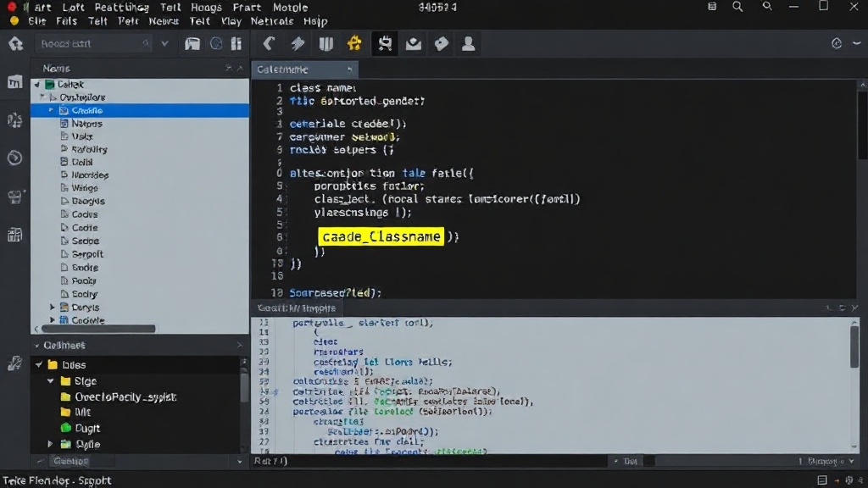Open the box-shaped sidebar icon
Viewport: 868px width, 488px height.
pyautogui.click(x=15, y=197)
